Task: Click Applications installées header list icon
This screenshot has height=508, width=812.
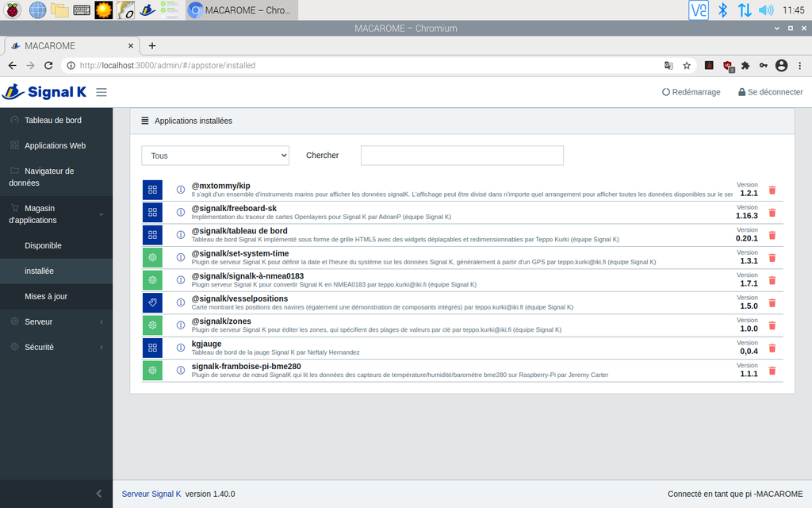Action: coord(145,121)
